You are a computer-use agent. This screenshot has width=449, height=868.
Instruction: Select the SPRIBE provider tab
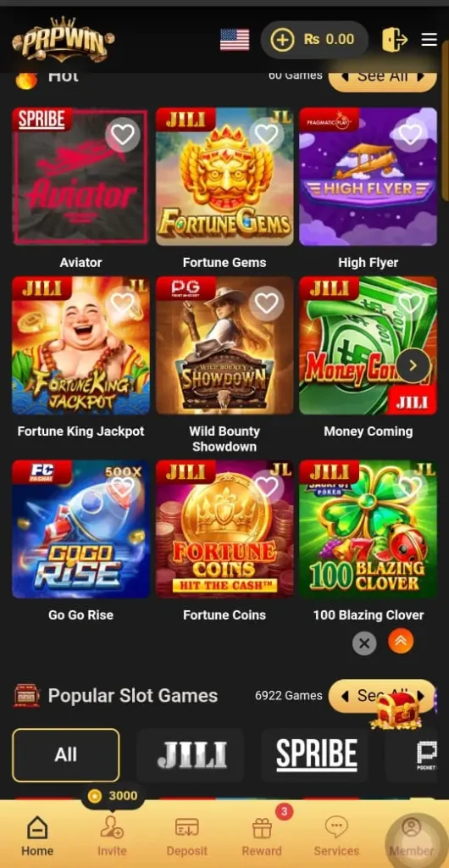pyautogui.click(x=315, y=754)
